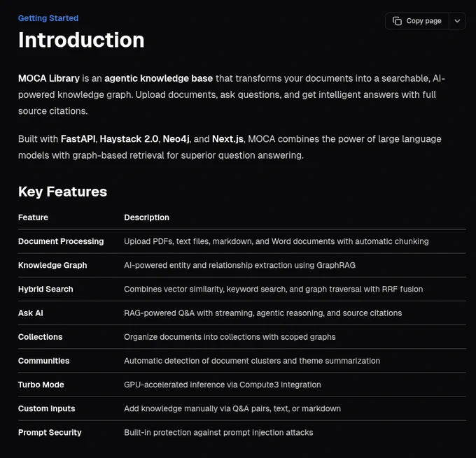Click the Hybrid Search table entry
476x458 pixels.
45,289
